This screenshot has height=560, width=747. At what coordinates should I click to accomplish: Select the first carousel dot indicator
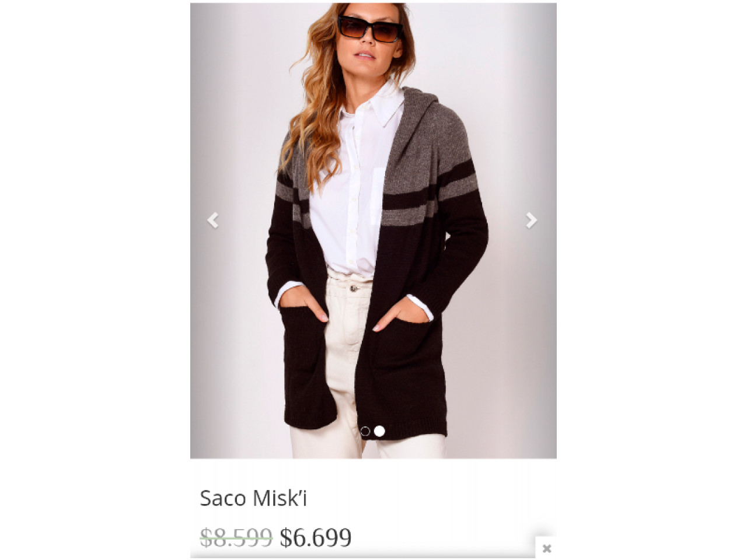pos(365,432)
